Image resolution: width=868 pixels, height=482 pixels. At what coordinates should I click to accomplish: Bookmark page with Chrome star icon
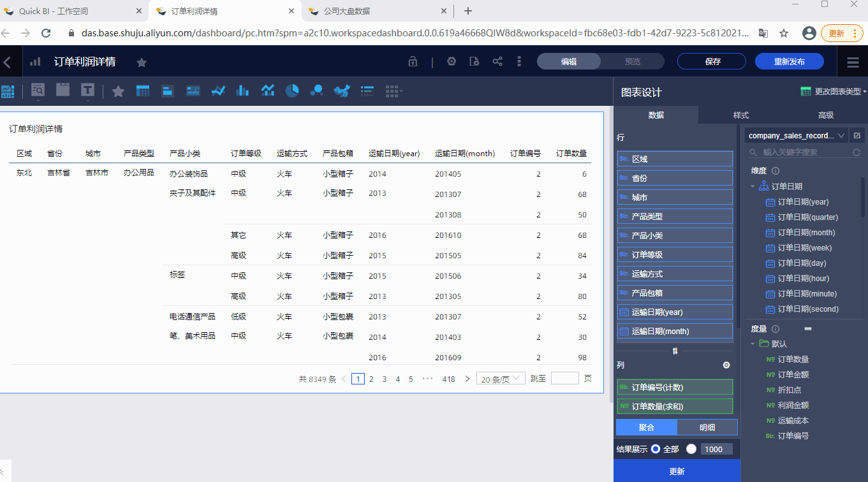[784, 33]
